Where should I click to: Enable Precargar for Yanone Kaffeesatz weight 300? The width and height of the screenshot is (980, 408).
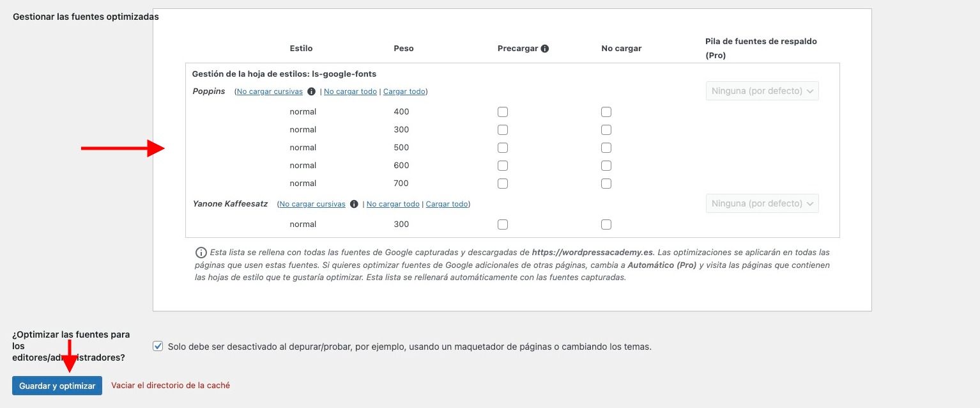503,224
